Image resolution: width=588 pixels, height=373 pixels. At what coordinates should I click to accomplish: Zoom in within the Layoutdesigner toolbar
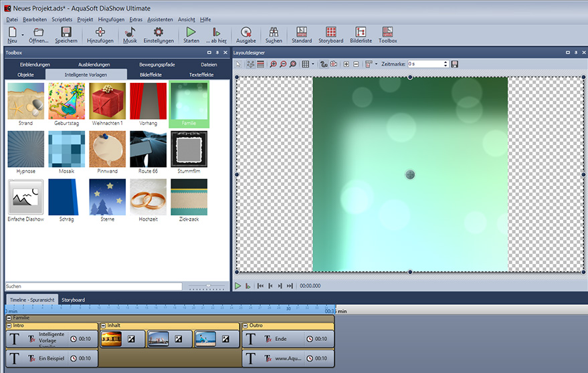tap(273, 64)
